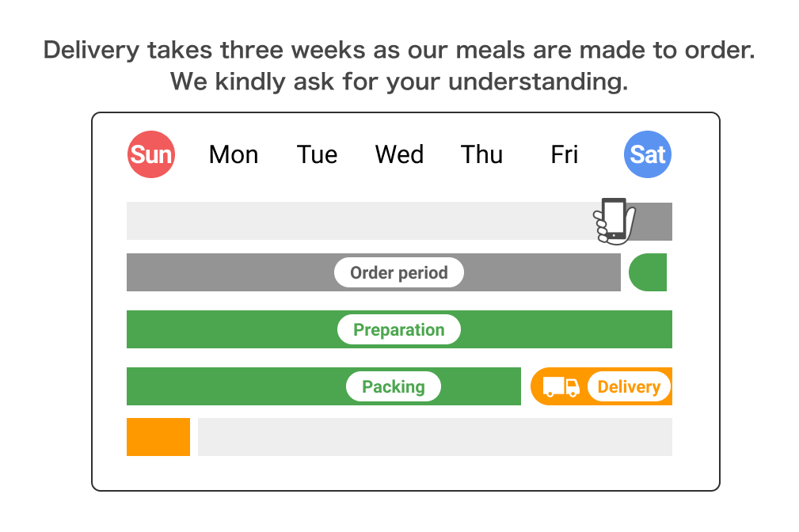Select the Thu day label
Image resolution: width=799 pixels, height=532 pixels.
point(482,154)
